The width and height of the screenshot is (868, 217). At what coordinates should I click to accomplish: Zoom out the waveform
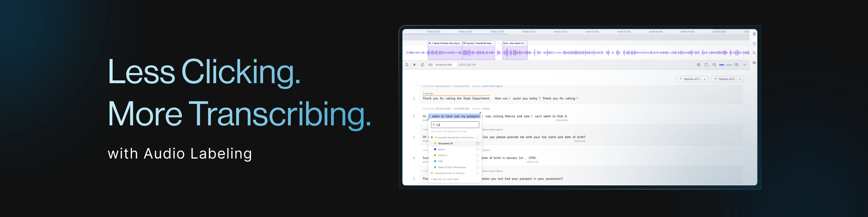coord(714,65)
